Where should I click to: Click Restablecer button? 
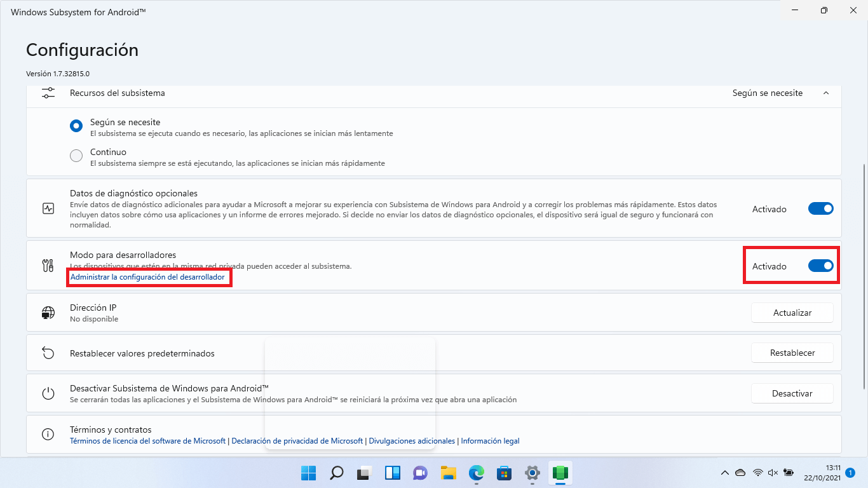(792, 353)
